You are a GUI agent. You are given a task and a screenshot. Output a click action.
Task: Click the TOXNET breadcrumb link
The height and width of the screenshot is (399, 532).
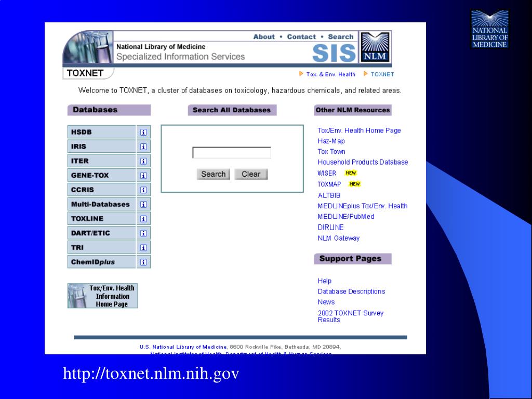(382, 74)
